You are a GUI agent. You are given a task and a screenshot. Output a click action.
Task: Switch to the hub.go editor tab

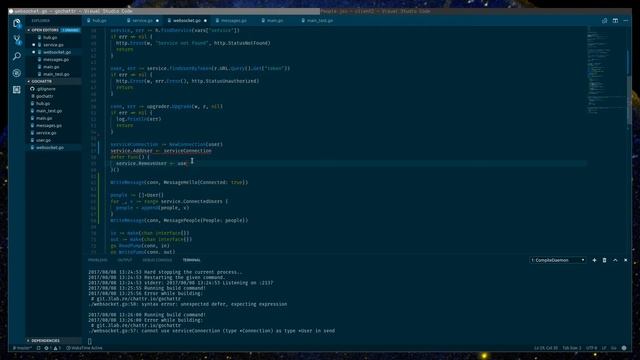point(98,20)
